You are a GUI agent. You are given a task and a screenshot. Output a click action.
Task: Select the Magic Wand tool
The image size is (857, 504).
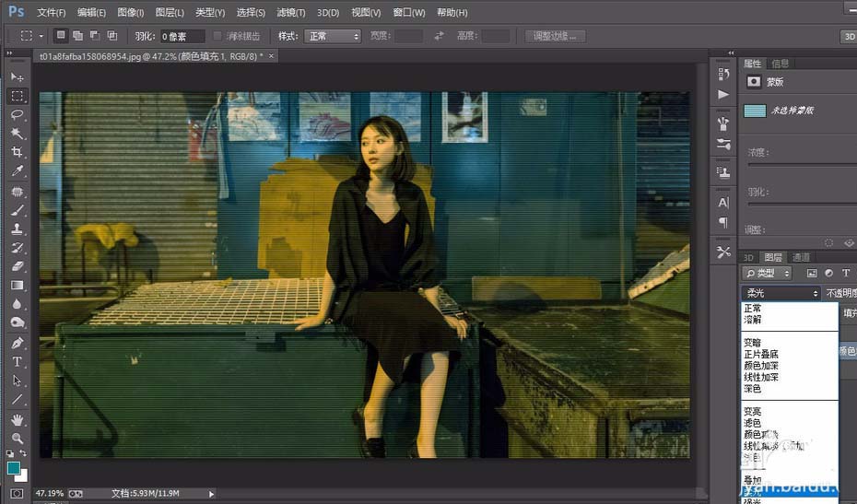click(x=18, y=134)
